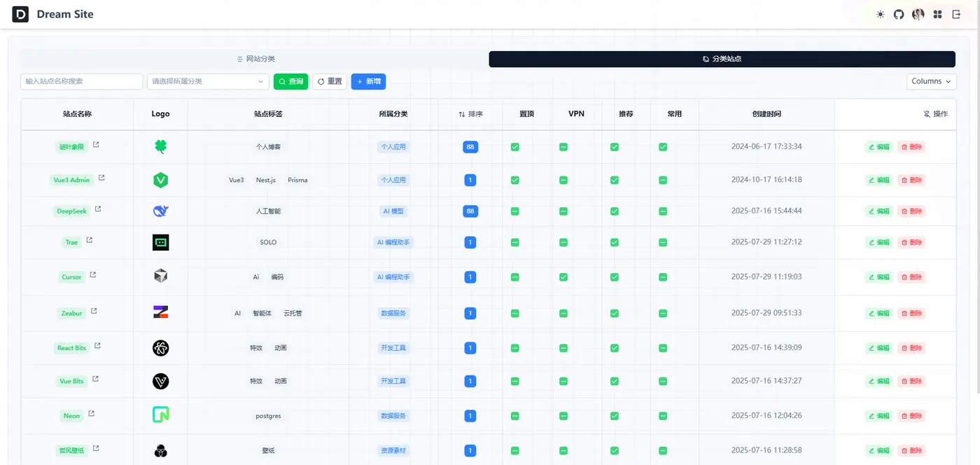Open external link icon next to Vue Bits
The image size is (980, 465).
95,379
